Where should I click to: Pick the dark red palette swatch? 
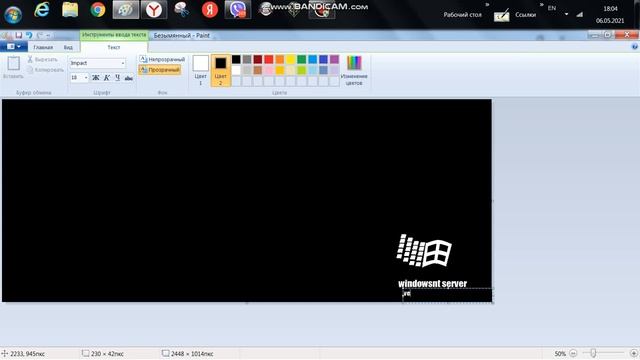click(258, 60)
